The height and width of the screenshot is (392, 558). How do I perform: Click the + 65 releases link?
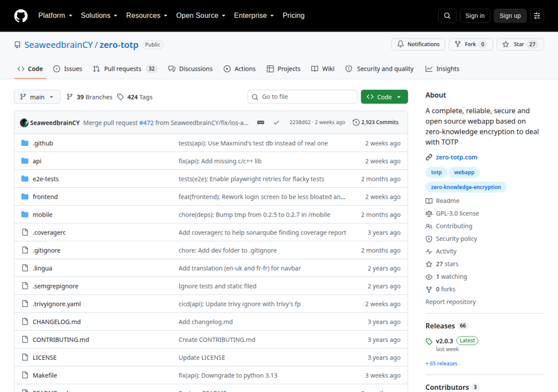tap(441, 364)
